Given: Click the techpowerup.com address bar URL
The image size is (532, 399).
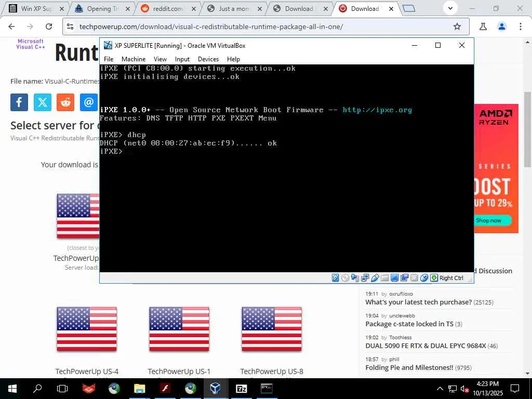Looking at the screenshot, I should click(211, 26).
